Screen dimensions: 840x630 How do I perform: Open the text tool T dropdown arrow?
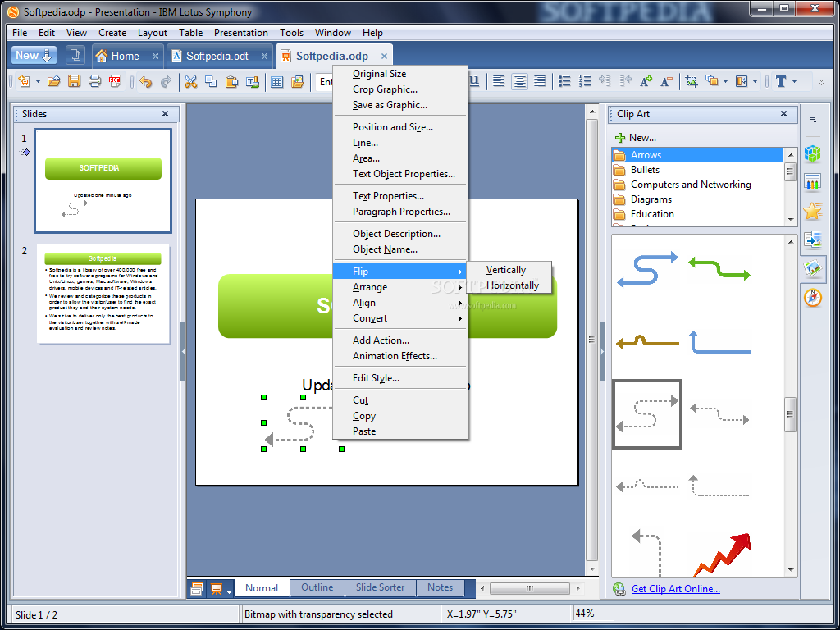[x=794, y=82]
